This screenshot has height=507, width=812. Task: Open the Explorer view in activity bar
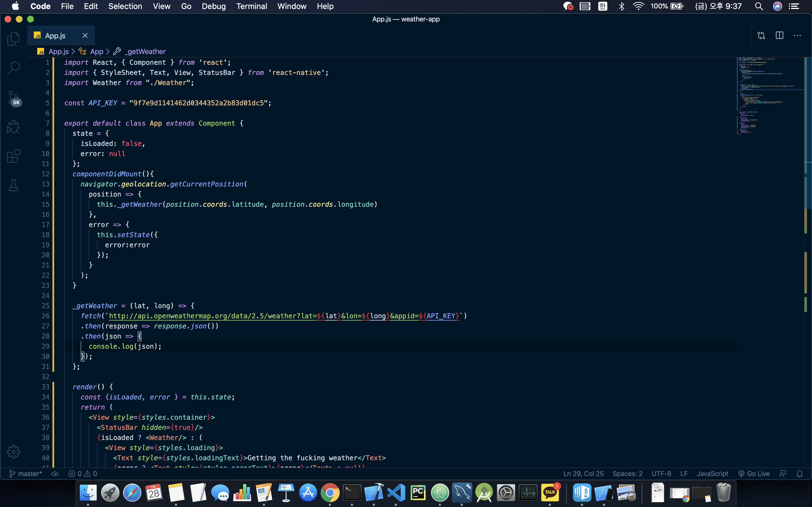(x=14, y=39)
